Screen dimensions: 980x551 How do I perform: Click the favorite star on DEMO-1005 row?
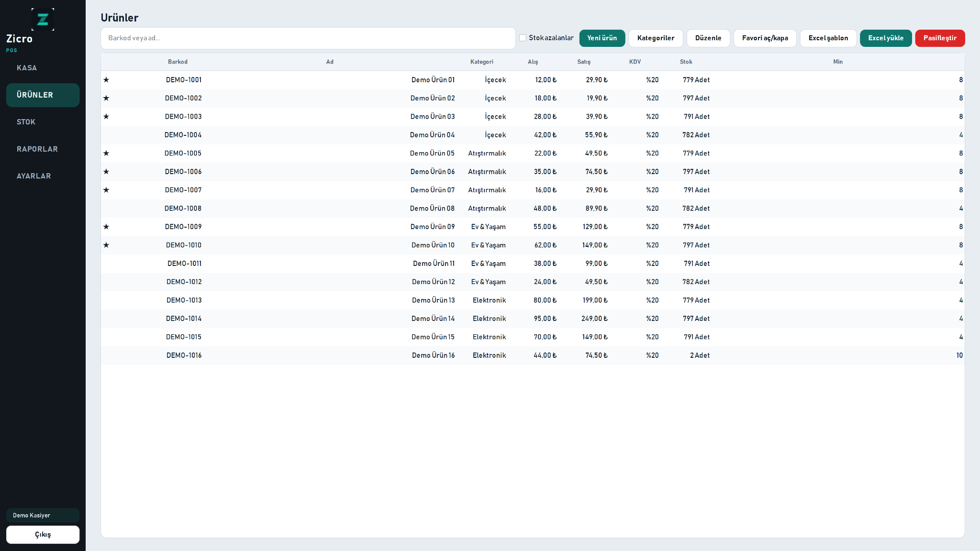coord(106,154)
